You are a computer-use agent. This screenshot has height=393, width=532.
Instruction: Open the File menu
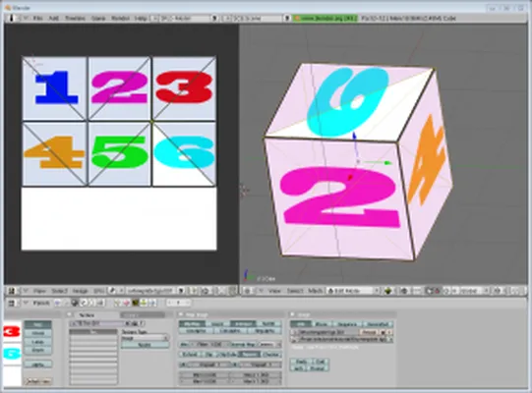38,18
